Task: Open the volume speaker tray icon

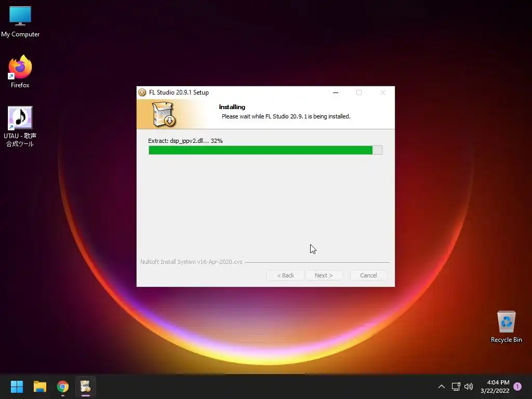Action: pos(469,387)
